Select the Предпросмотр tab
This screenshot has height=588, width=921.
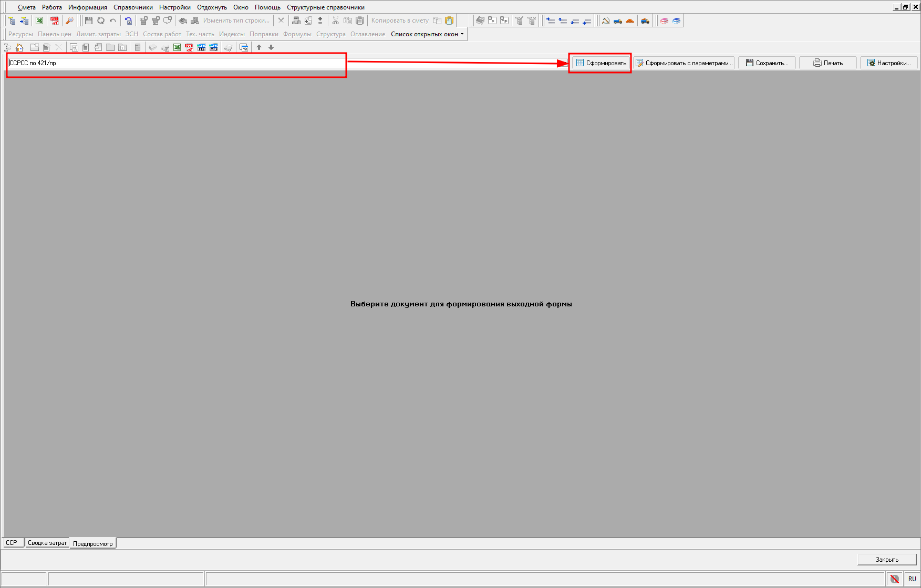click(93, 543)
